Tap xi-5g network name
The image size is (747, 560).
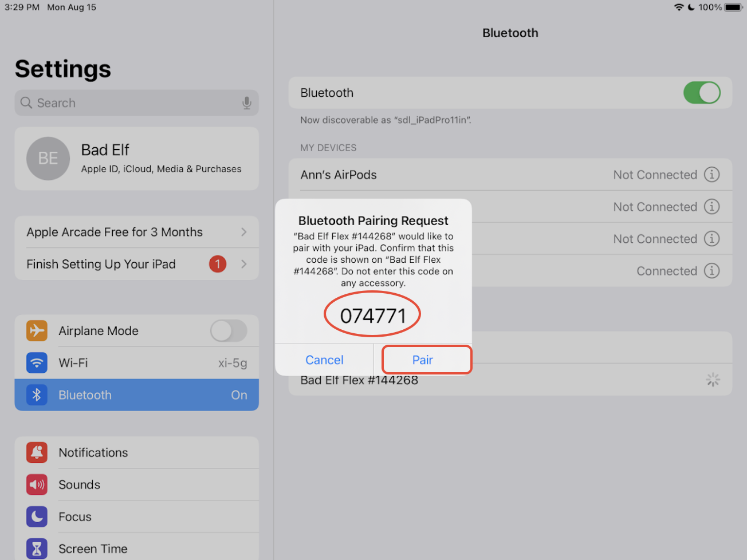click(x=233, y=363)
